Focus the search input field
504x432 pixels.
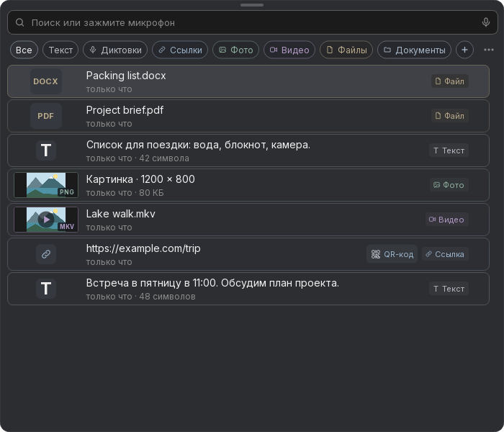(x=252, y=22)
